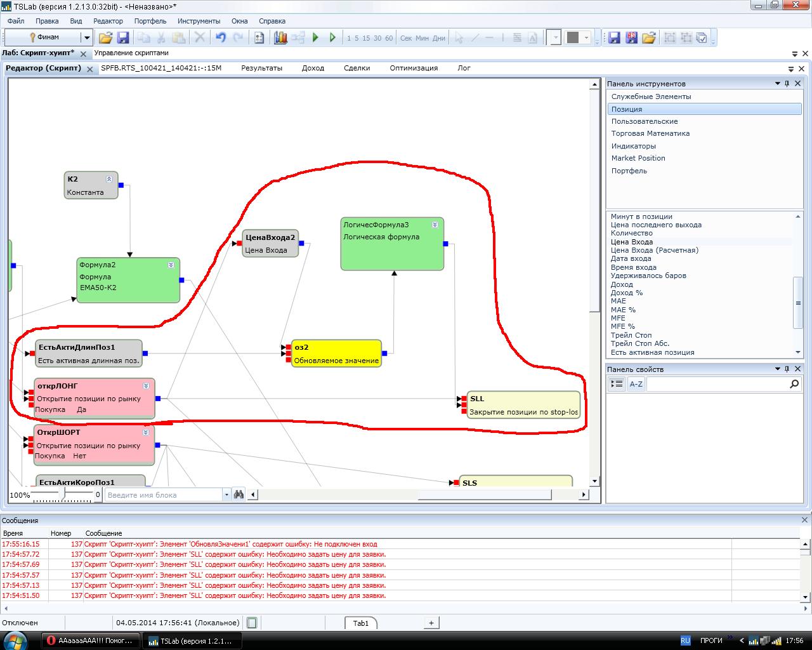This screenshot has height=650, width=812.
Task: Click the binoculars search block icon
Action: [239, 494]
